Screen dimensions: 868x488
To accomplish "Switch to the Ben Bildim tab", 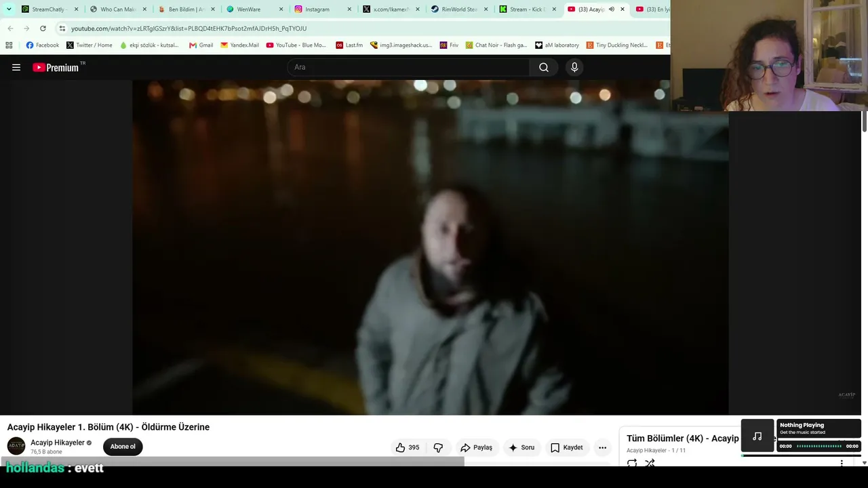I will pyautogui.click(x=186, y=9).
